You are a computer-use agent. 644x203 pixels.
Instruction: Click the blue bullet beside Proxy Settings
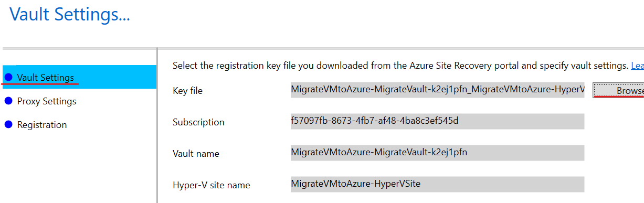8,101
